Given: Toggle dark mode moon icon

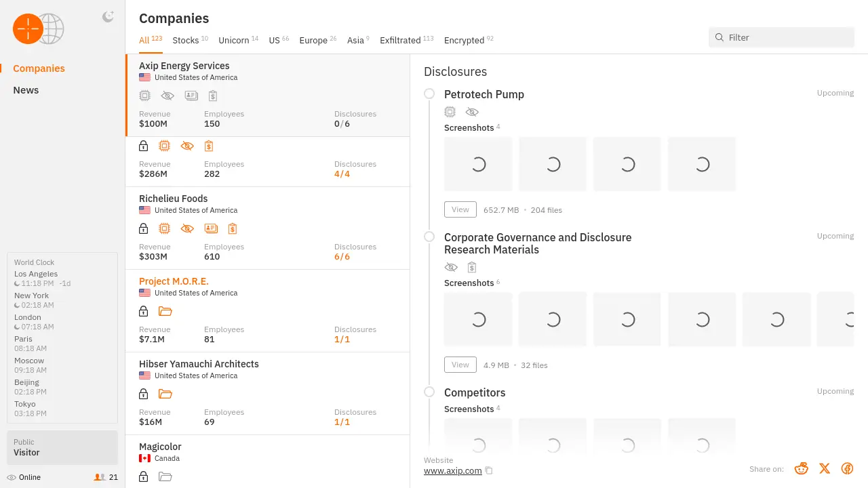Looking at the screenshot, I should click(108, 17).
